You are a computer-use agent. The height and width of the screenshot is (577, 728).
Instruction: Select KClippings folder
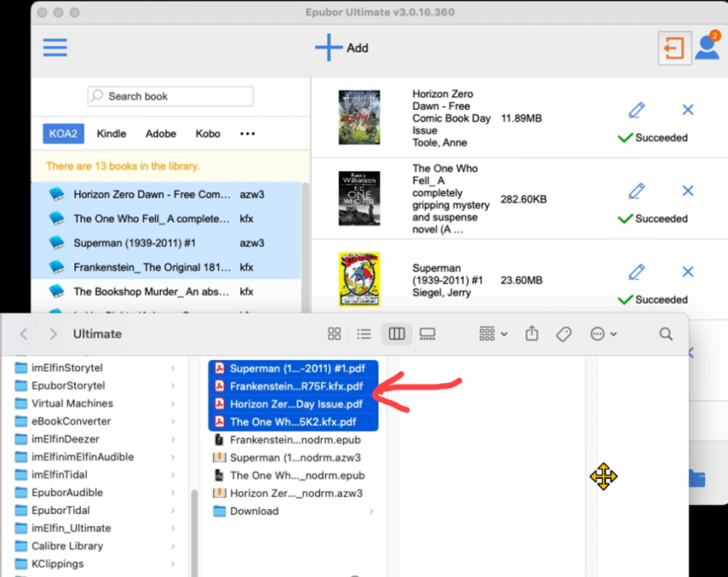tap(95, 563)
